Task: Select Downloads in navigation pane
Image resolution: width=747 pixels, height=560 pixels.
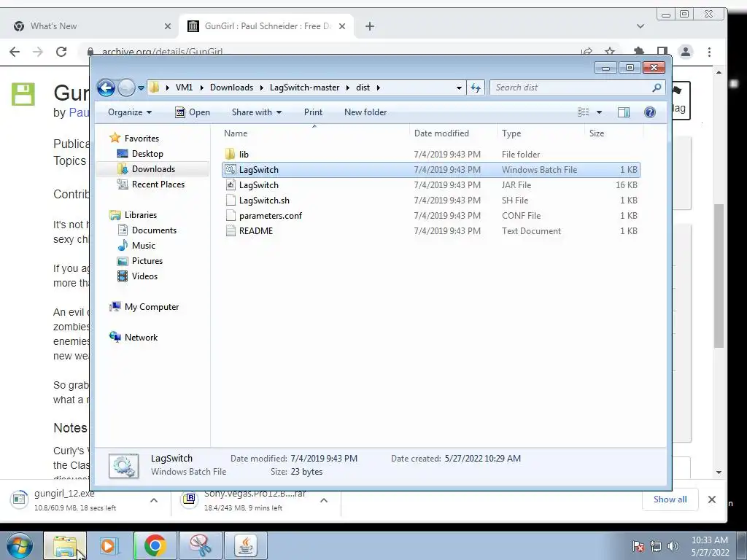Action: point(153,169)
